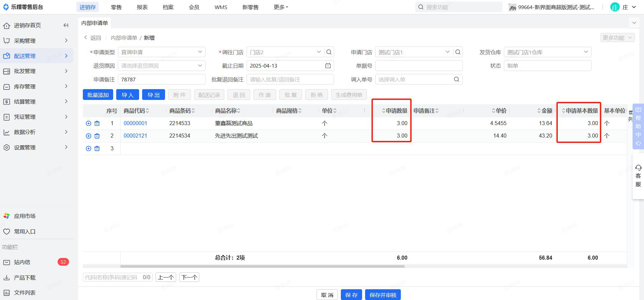Select the 内部申请单 tab
644x300 pixels.
tap(95, 23)
